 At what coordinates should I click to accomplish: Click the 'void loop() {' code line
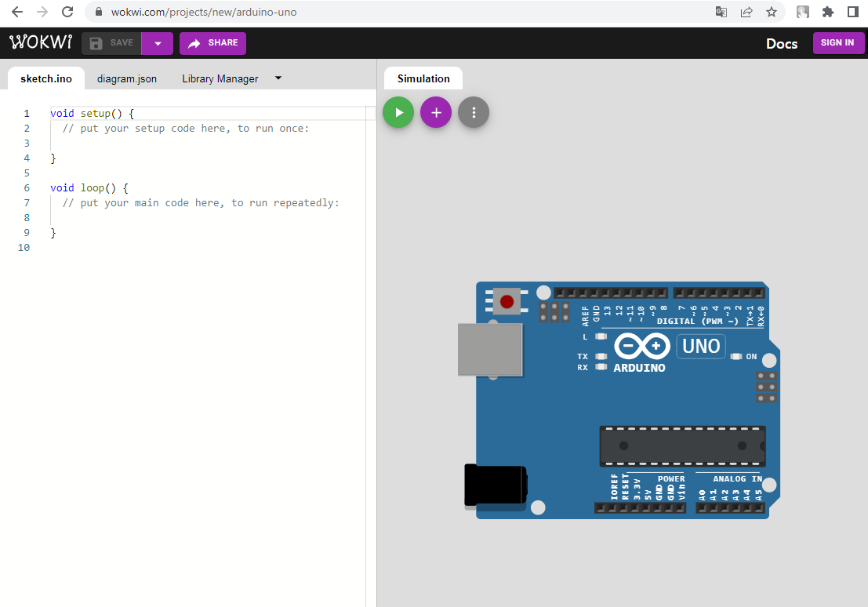(89, 188)
